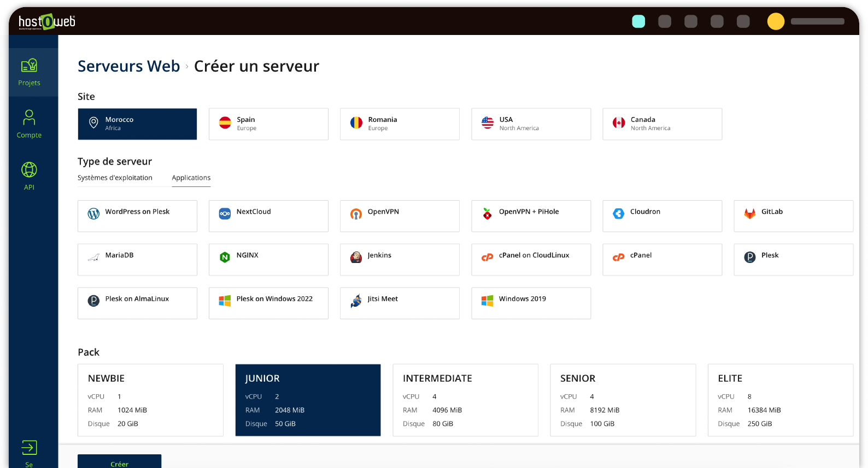Screen dimensions: 868x468
Task: Choose Canada North America site
Action: pyautogui.click(x=662, y=124)
